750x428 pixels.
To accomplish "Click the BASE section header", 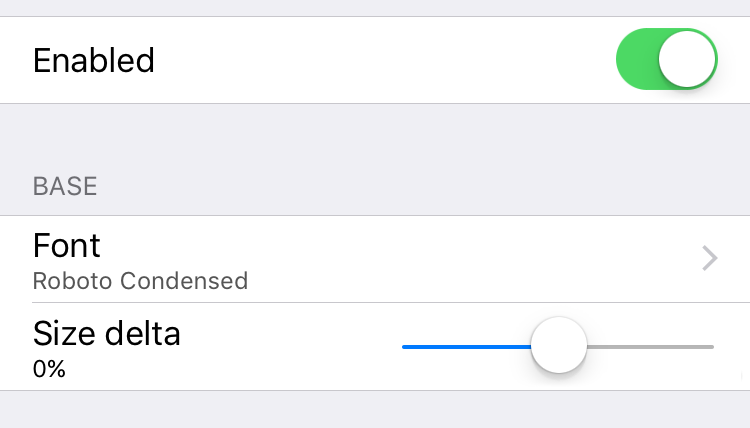I will tap(65, 186).
